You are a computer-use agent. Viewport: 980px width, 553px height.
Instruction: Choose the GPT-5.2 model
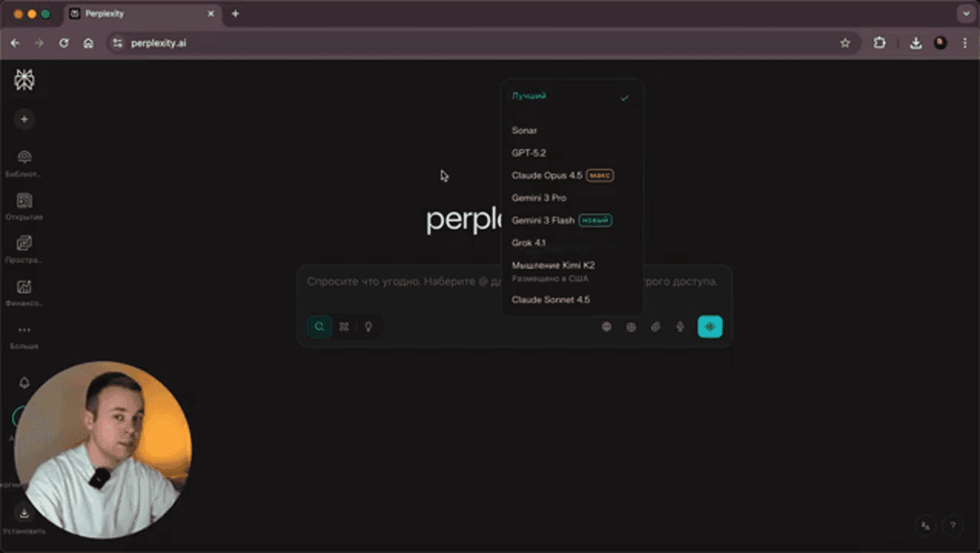(571, 153)
